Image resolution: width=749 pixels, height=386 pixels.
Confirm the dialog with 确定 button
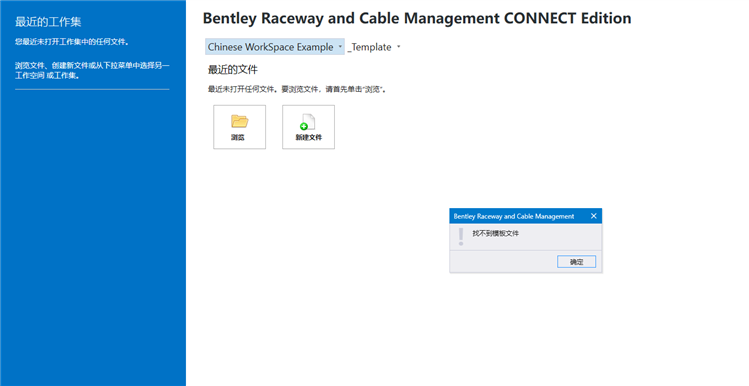click(576, 262)
